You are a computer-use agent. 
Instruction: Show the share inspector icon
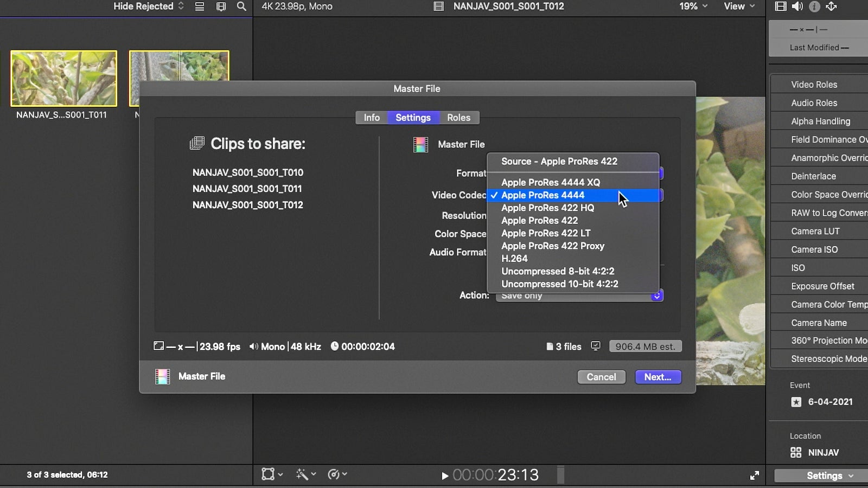[831, 7]
